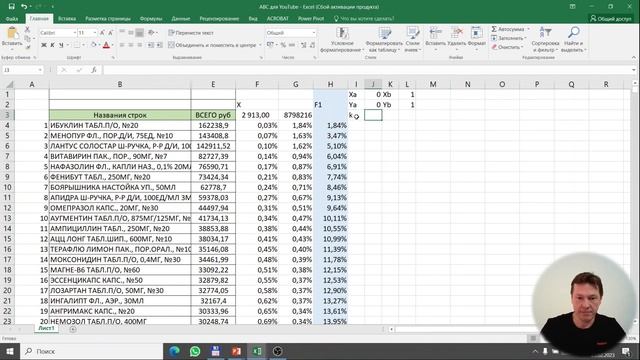Image resolution: width=640 pixels, height=360 pixels.
Task: Open Очистить clear button
Action: tap(507, 47)
